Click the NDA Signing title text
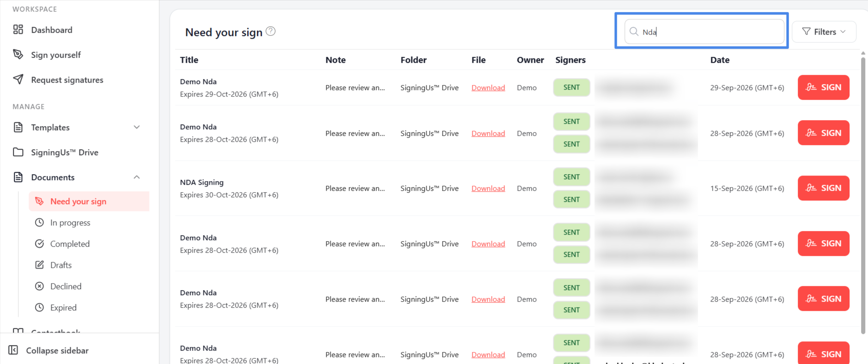 click(202, 182)
